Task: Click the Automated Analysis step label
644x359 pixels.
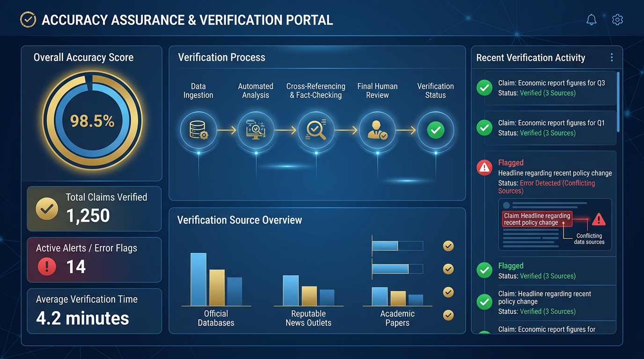Action: click(256, 91)
